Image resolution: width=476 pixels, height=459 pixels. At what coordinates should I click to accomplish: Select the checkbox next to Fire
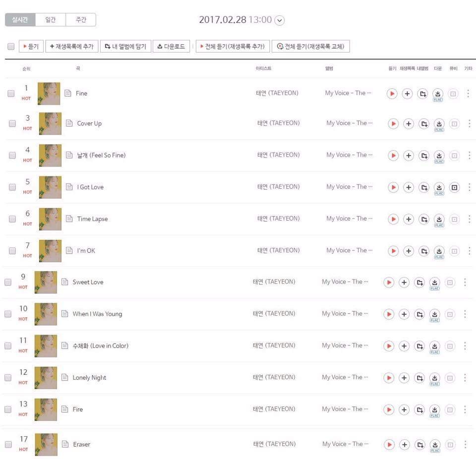coord(8,409)
